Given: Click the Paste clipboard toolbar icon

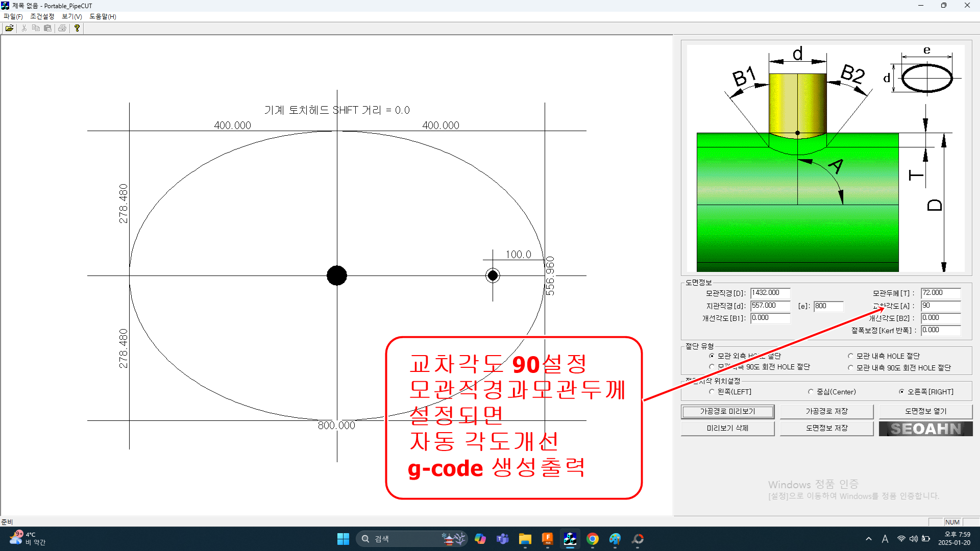Looking at the screenshot, I should (x=47, y=28).
